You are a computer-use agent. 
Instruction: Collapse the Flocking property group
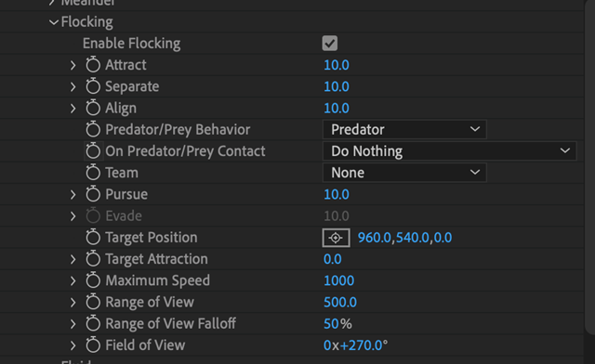click(x=54, y=22)
